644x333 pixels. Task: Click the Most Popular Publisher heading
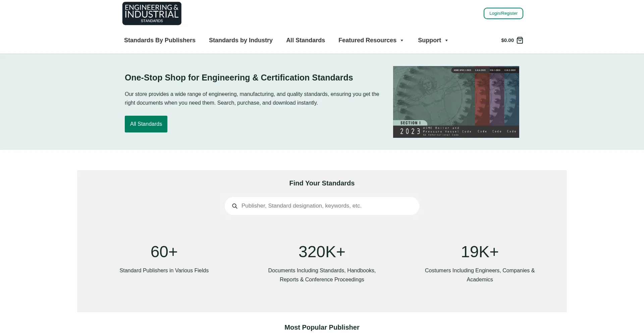point(322,327)
